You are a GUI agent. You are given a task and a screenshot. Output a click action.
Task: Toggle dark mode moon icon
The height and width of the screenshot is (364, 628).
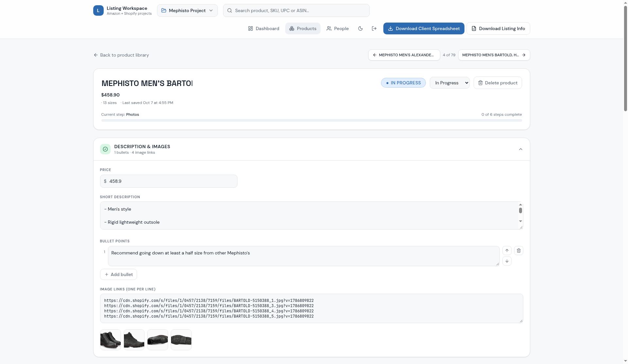pos(360,28)
